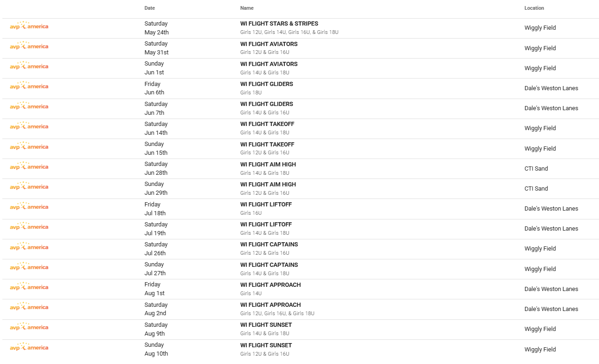599x364 pixels.
Task: Click AVP America logo beside Jul 18th Liftoff
Action: [29, 206]
